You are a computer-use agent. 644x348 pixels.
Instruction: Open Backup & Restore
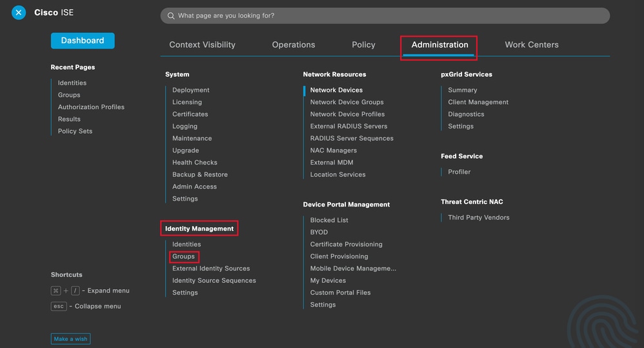(x=200, y=174)
